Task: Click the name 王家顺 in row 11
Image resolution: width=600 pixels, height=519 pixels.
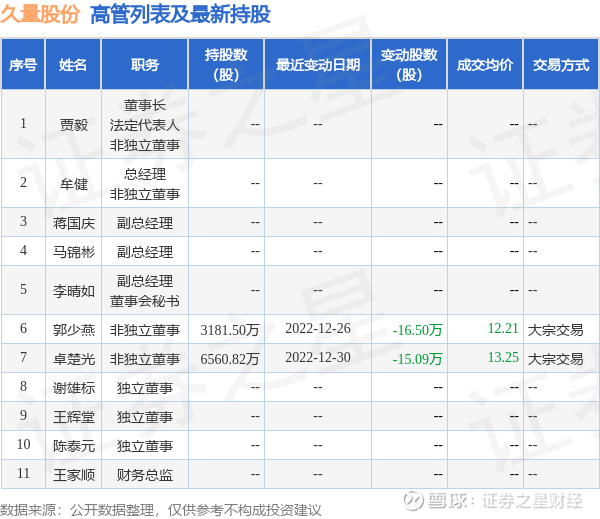Action: (x=73, y=475)
